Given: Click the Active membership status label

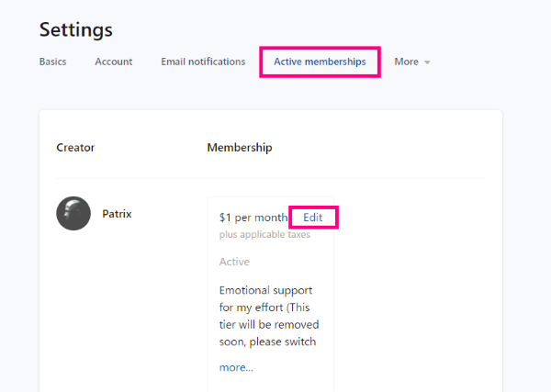Looking at the screenshot, I should tap(234, 262).
